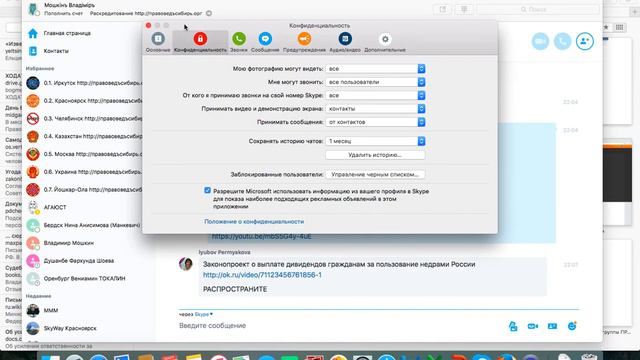This screenshot has height=360, width=640.
Task: Click the profile avatar of Мошкінъ Владиміръ
Action: [x=33, y=9]
